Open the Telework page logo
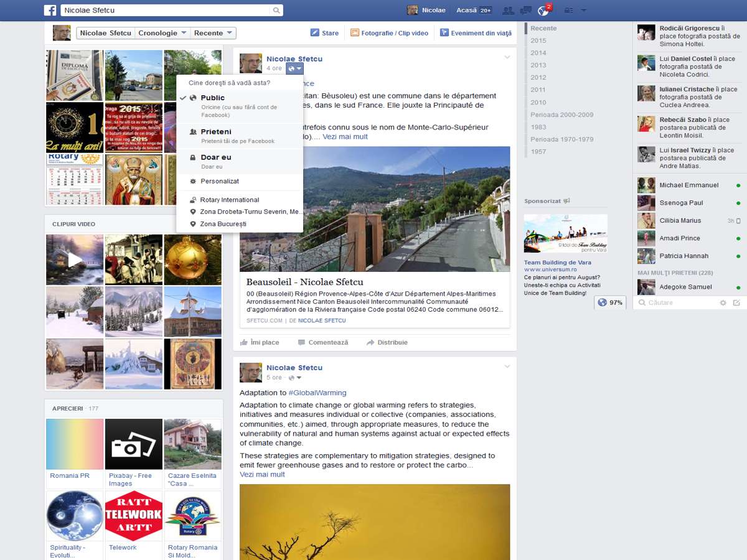The width and height of the screenshot is (747, 560). click(x=134, y=516)
